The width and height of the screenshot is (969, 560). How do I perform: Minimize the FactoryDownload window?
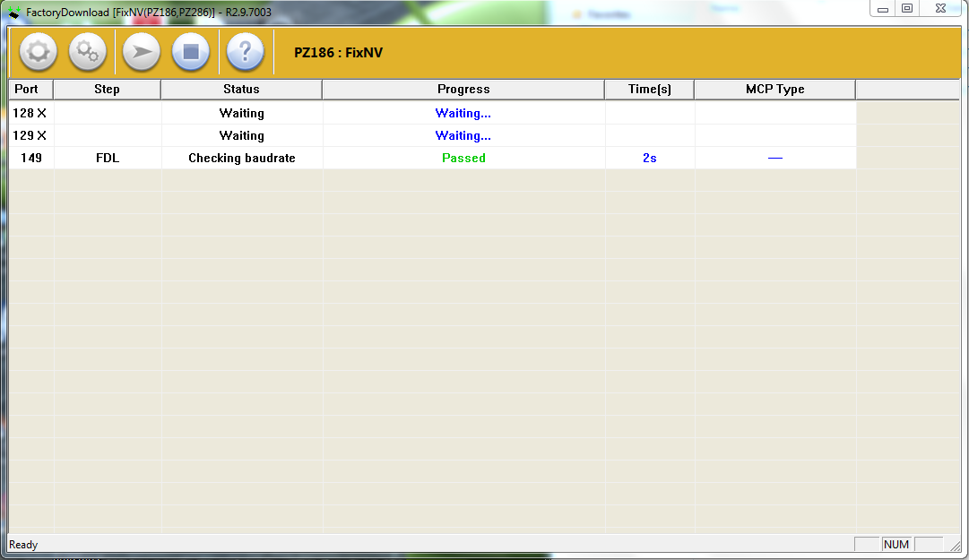[x=882, y=9]
